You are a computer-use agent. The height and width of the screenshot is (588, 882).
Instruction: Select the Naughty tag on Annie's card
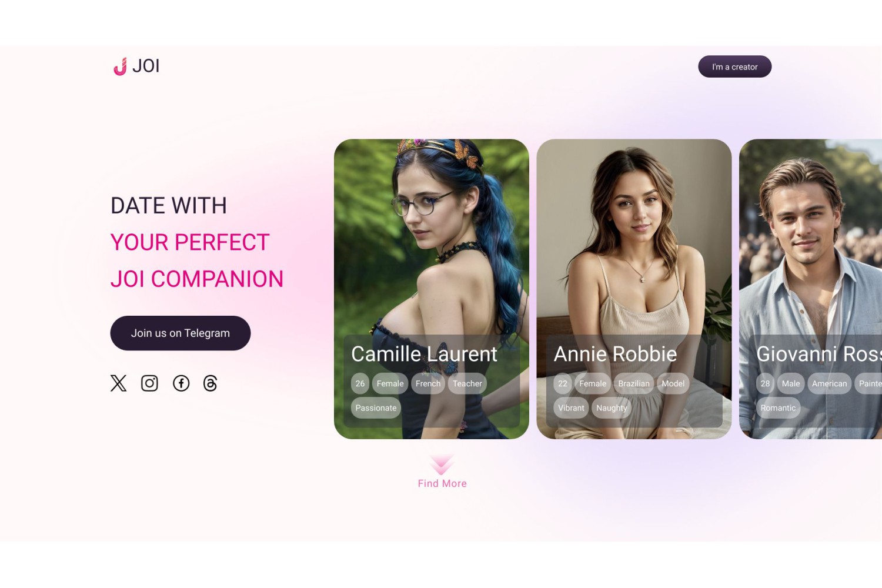tap(612, 407)
